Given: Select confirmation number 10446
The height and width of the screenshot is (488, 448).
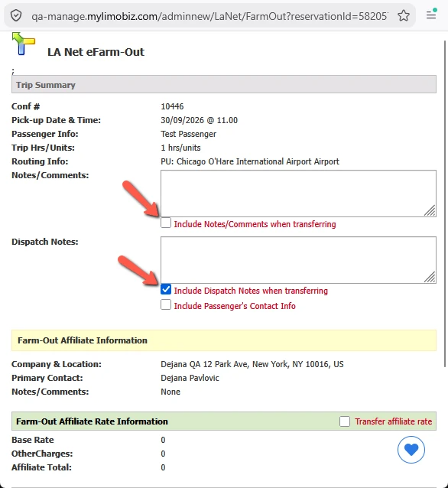Looking at the screenshot, I should [x=172, y=106].
